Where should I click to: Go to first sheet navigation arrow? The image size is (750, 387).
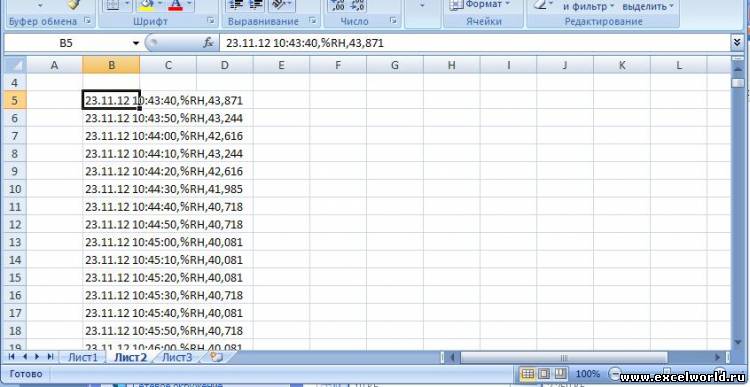11,357
